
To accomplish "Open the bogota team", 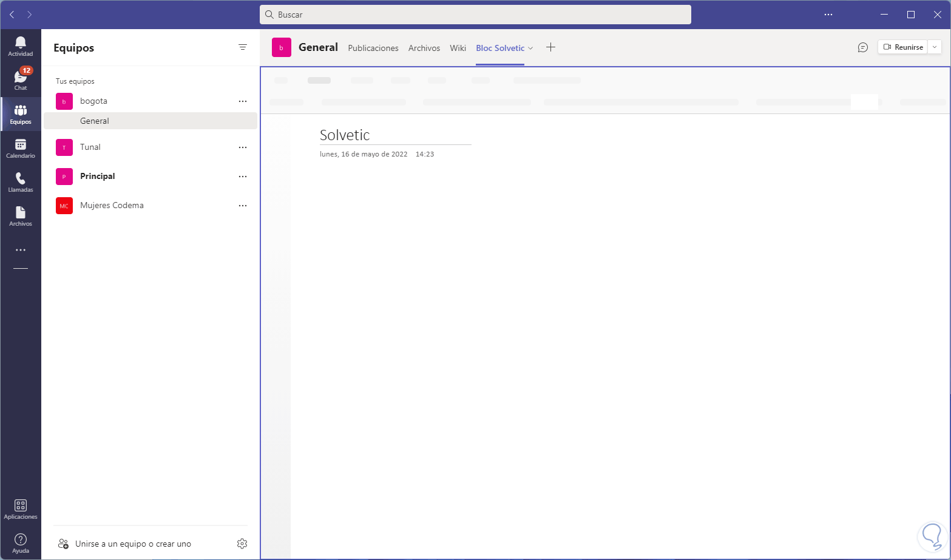I will pos(93,101).
